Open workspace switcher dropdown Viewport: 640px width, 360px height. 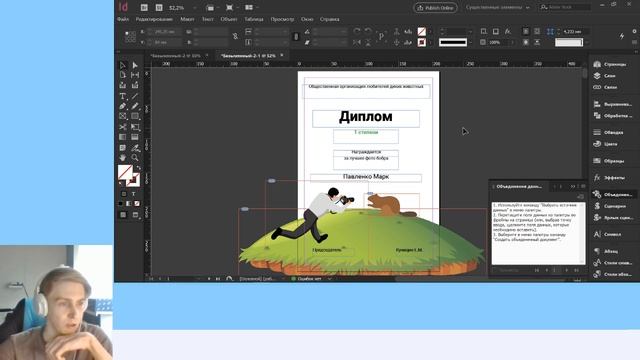498,7
